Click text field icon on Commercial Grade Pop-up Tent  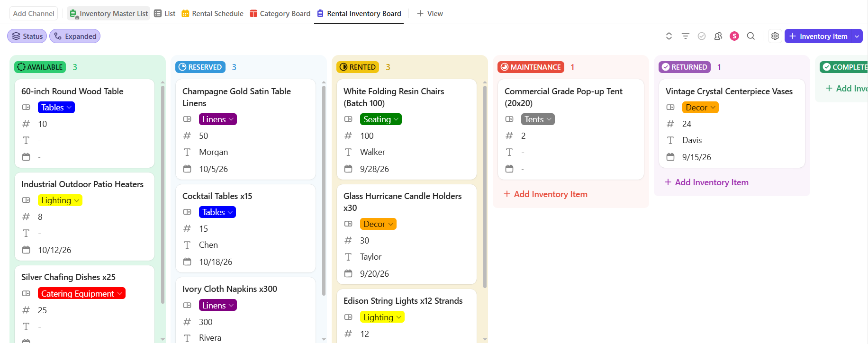tap(509, 152)
